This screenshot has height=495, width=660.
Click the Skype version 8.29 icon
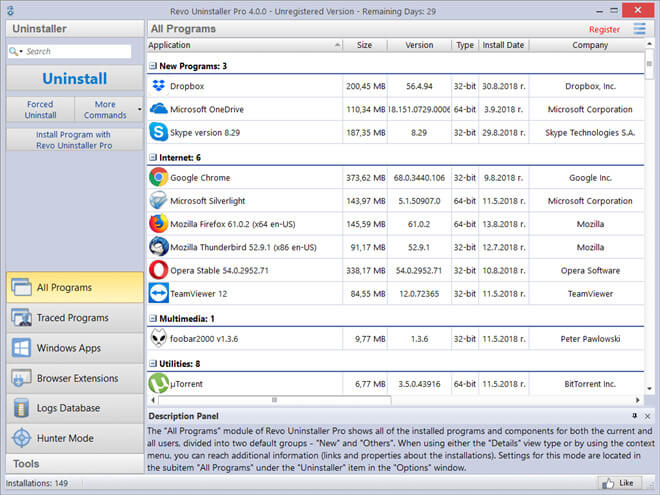(158, 132)
